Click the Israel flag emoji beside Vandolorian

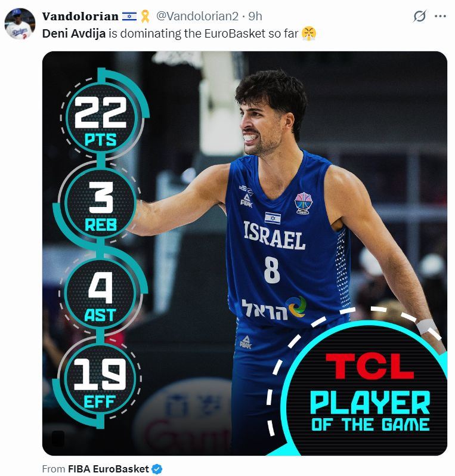(129, 16)
